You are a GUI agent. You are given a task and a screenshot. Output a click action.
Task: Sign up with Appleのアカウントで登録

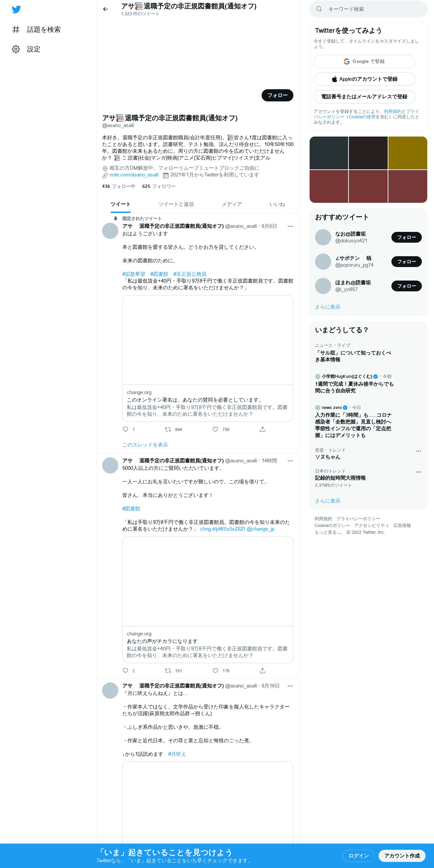coord(364,79)
